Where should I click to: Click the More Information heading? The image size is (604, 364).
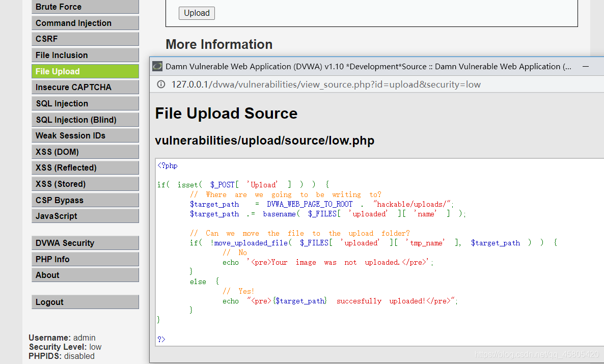(x=219, y=44)
